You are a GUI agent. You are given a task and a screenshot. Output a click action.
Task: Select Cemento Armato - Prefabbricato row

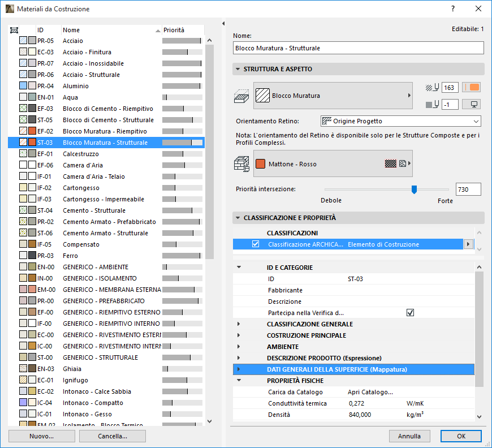tap(106, 221)
